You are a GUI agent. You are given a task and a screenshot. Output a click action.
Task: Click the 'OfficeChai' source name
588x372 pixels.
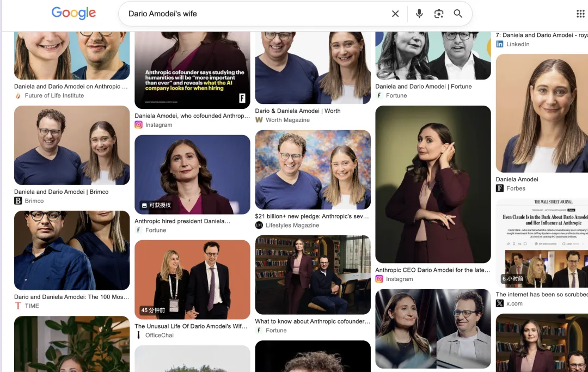click(x=160, y=336)
